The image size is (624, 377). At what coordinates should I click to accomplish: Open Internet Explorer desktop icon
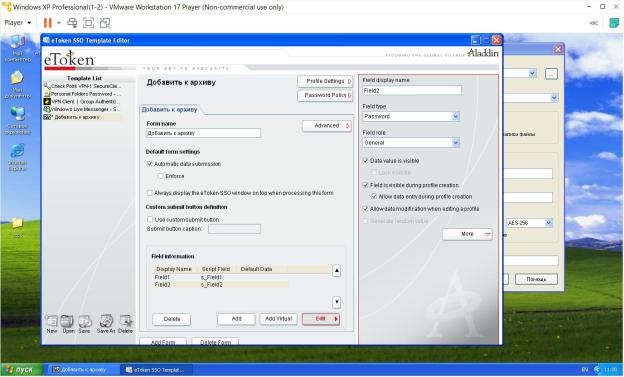coord(18,157)
